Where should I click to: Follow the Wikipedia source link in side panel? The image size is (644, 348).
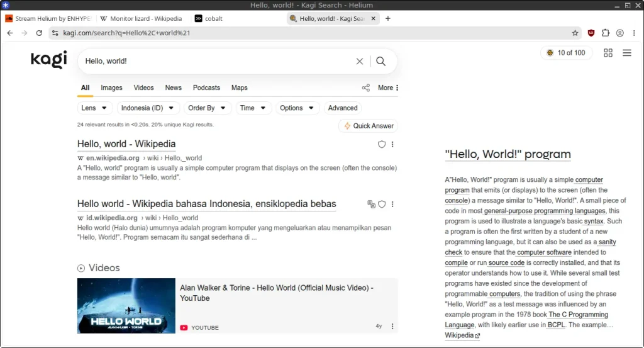[462, 335]
